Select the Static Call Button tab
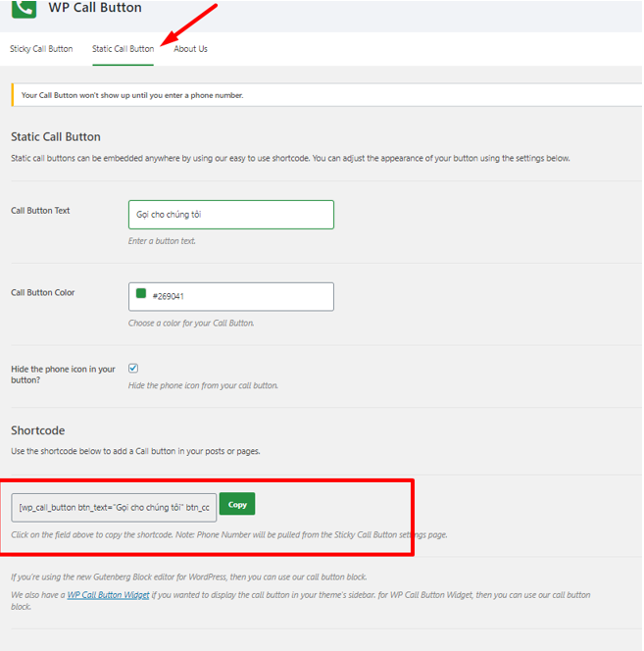Viewport: 644px width, 651px height. [123, 49]
